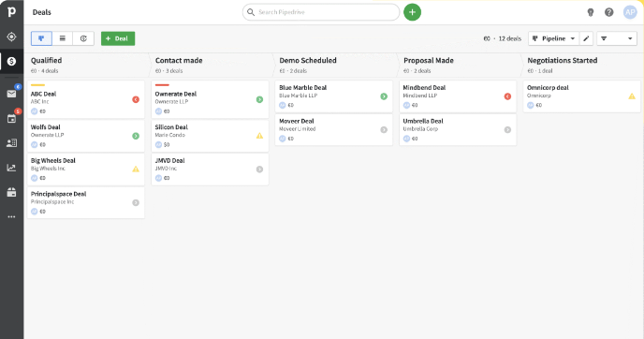Open the Principalspace Deal card title
644x339 pixels.
pyautogui.click(x=59, y=194)
